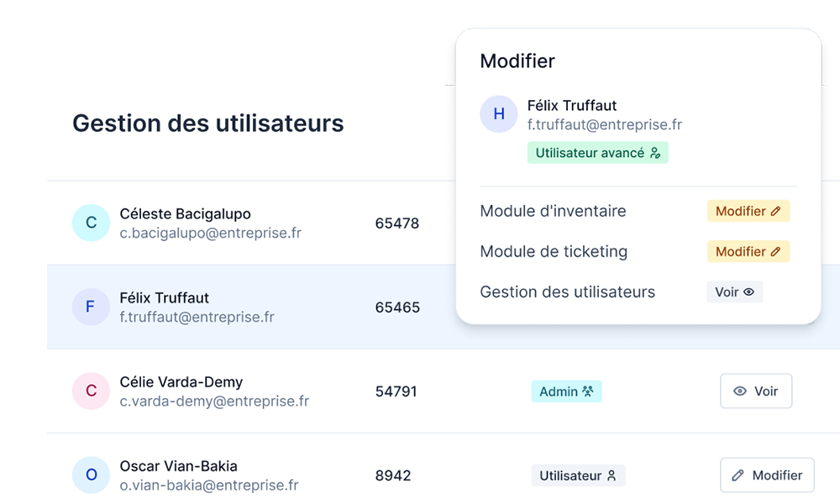Click Félix Truffaut's circular F avatar

(91, 307)
